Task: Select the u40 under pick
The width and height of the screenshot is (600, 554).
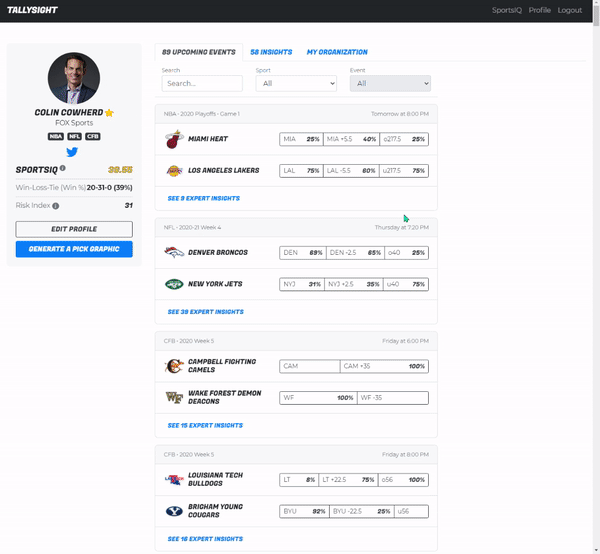Action: coord(406,284)
